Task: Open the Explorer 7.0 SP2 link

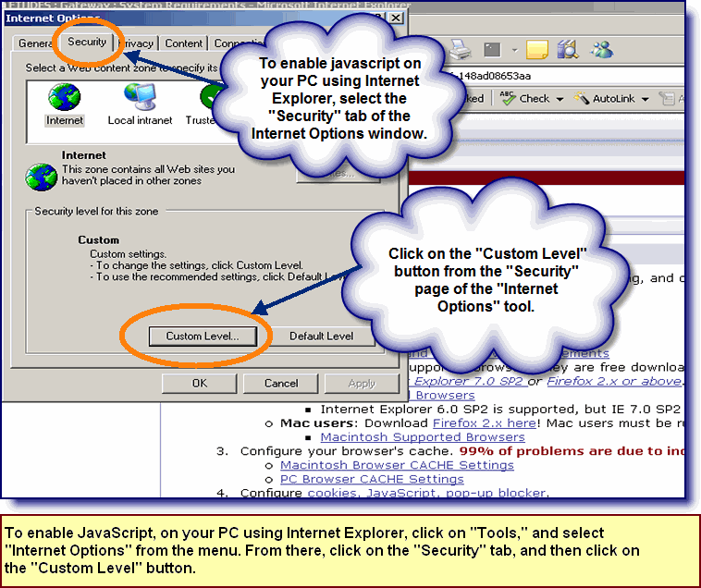Action: 467,381
